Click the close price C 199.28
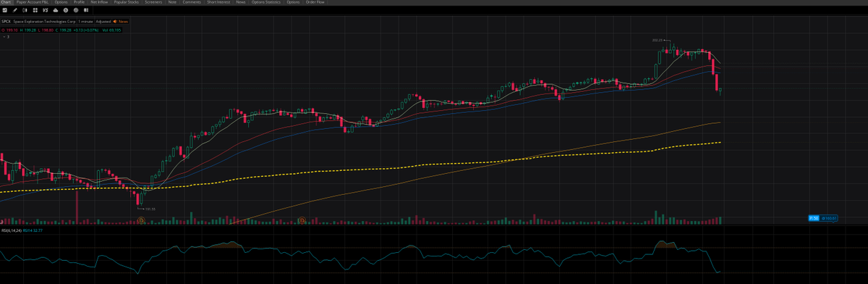Viewport: 868px width, 284px height. click(63, 30)
